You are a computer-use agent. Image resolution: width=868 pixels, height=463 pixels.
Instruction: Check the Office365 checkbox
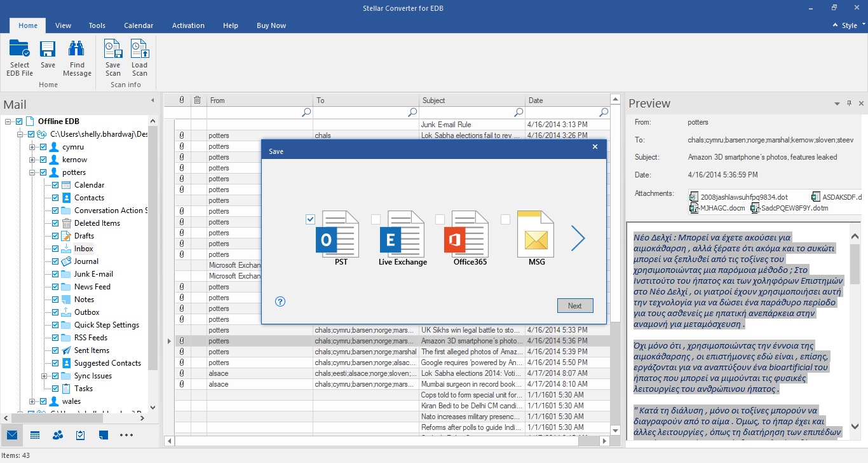440,219
